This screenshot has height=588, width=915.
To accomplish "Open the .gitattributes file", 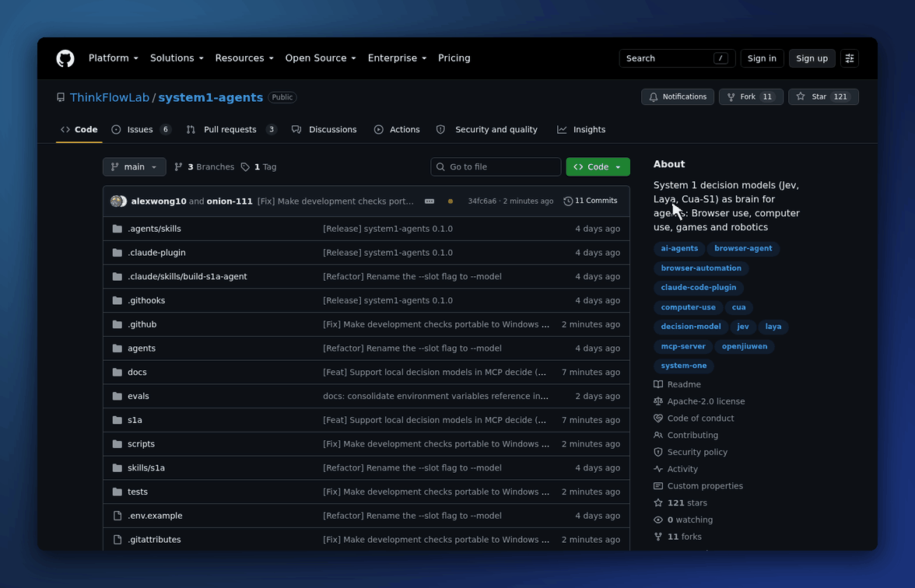I will (x=154, y=540).
